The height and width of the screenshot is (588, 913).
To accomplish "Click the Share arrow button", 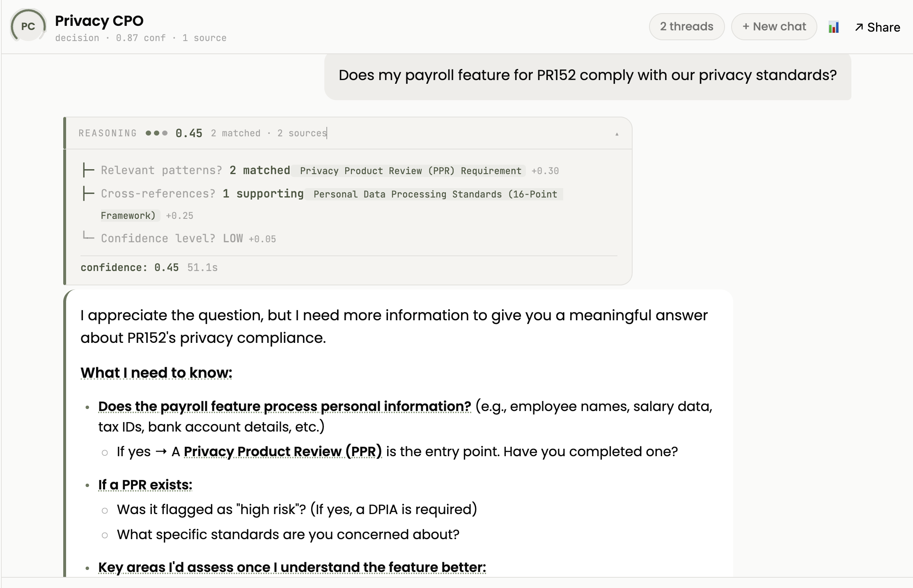I will click(x=877, y=27).
